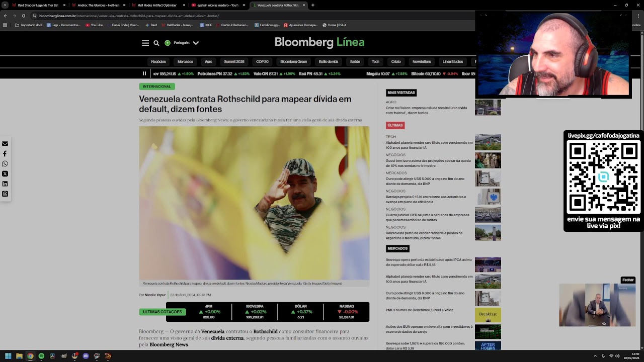Show hidden system tray icons
Viewport: 644px width, 362px height.
(595, 356)
